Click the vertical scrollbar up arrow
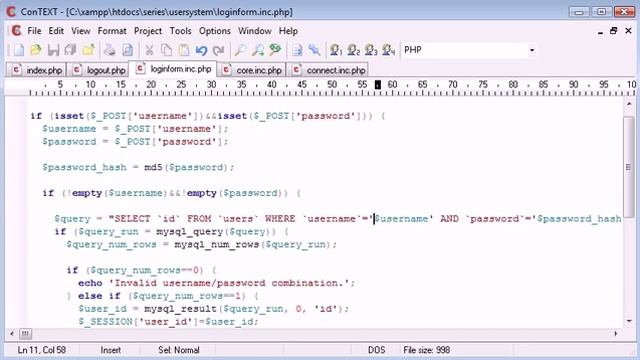640x360 pixels. coord(629,105)
